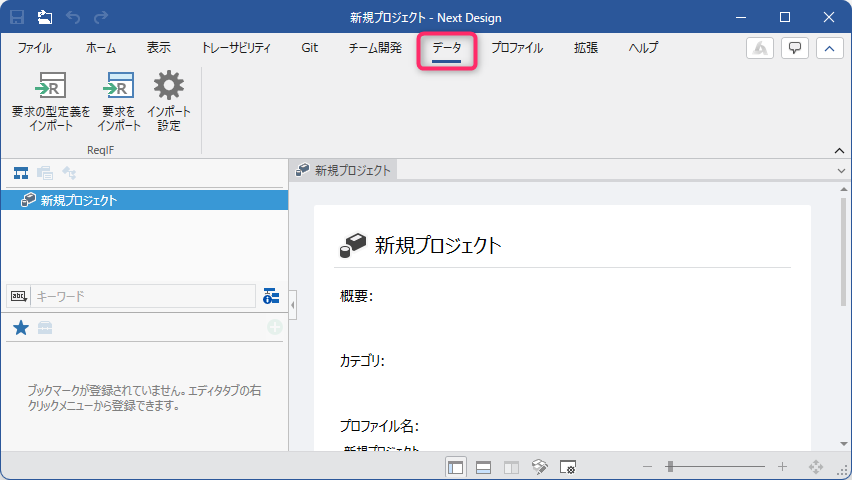Click the window settings icon in status bar
This screenshot has height=480, width=852.
(x=568, y=467)
